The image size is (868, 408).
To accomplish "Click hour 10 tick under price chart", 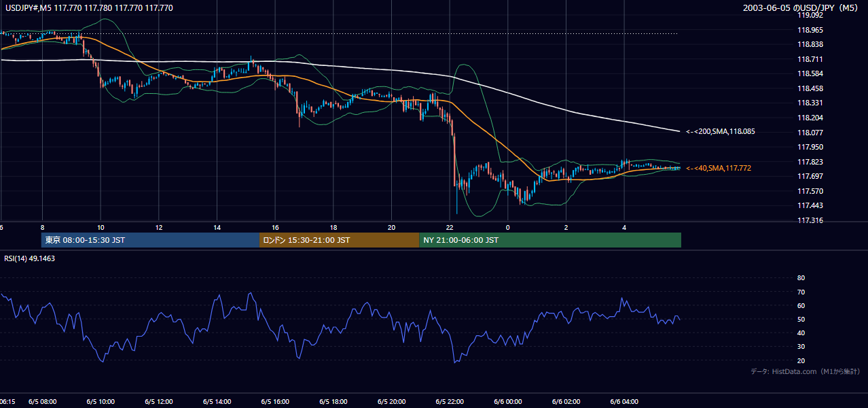I will (101, 227).
